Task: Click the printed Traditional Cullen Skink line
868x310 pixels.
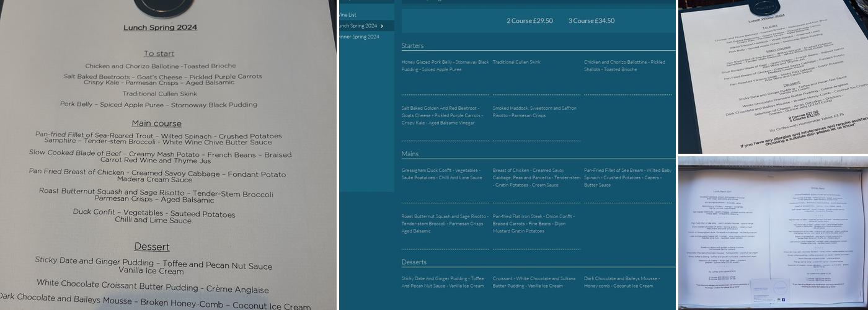Action: coord(159,94)
